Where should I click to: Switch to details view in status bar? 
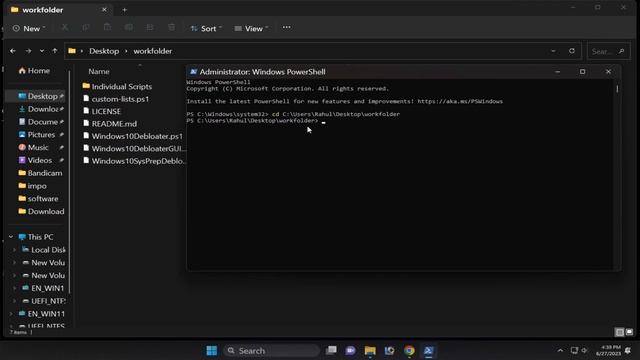click(x=619, y=332)
